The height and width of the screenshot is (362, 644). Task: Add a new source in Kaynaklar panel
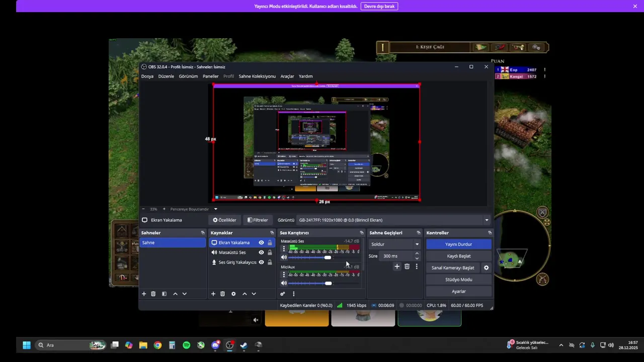(213, 294)
